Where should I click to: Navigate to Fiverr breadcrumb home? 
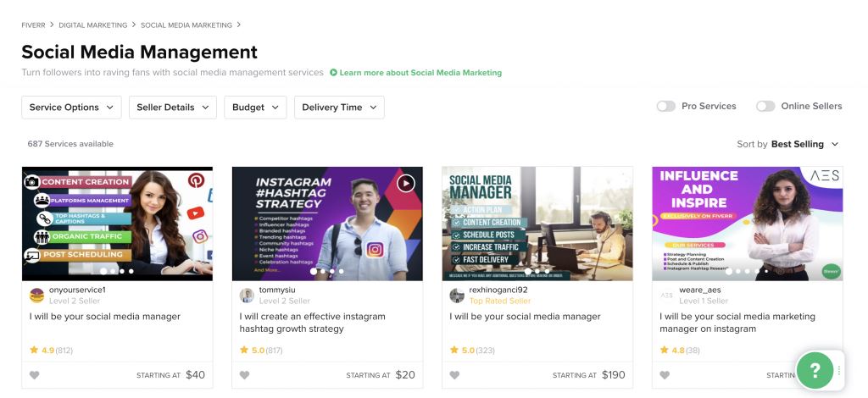[34, 25]
